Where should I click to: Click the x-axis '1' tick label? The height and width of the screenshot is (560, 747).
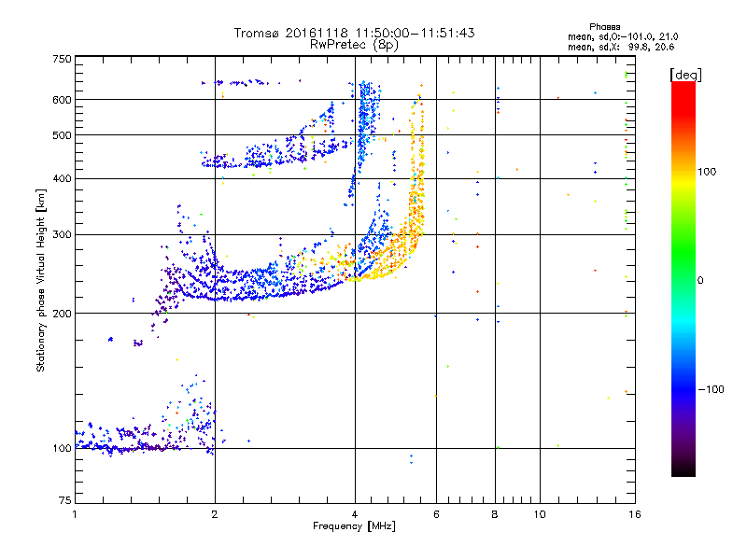75,514
